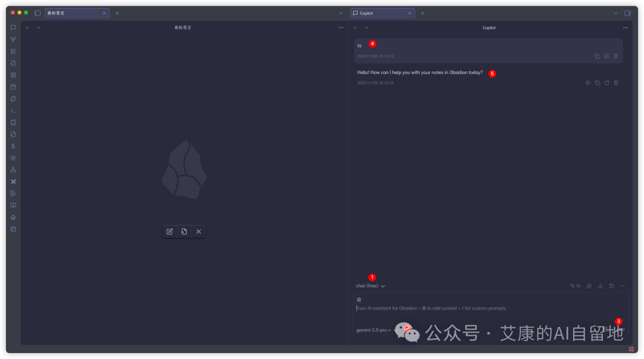Click the AI reply 'Hello! How can I help'

[420, 73]
